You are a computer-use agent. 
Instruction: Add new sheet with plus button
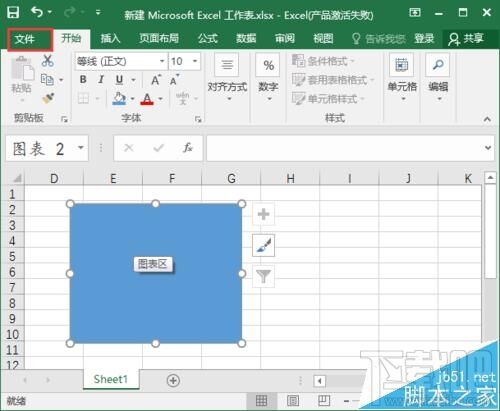tap(173, 380)
